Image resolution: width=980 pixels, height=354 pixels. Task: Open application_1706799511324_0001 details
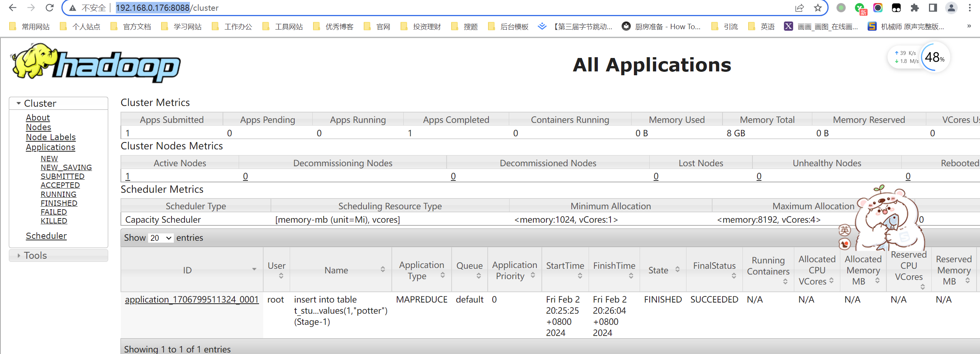click(192, 299)
